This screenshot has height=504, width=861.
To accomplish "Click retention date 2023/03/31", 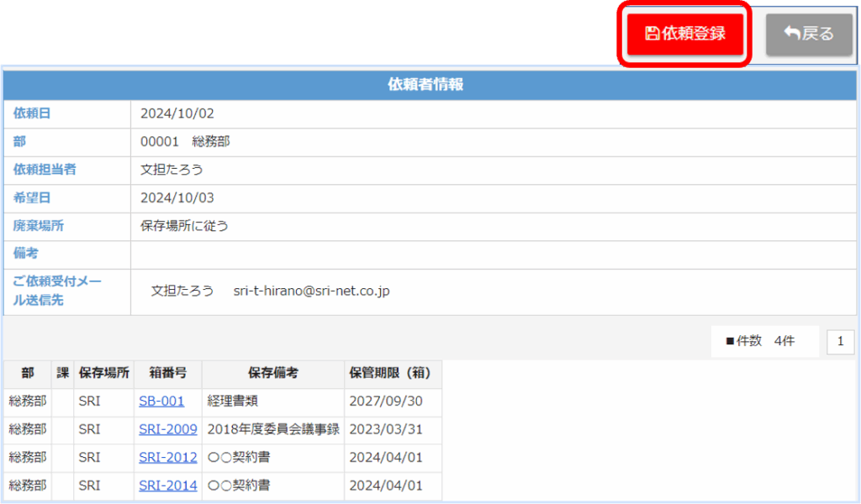I will point(386,429).
